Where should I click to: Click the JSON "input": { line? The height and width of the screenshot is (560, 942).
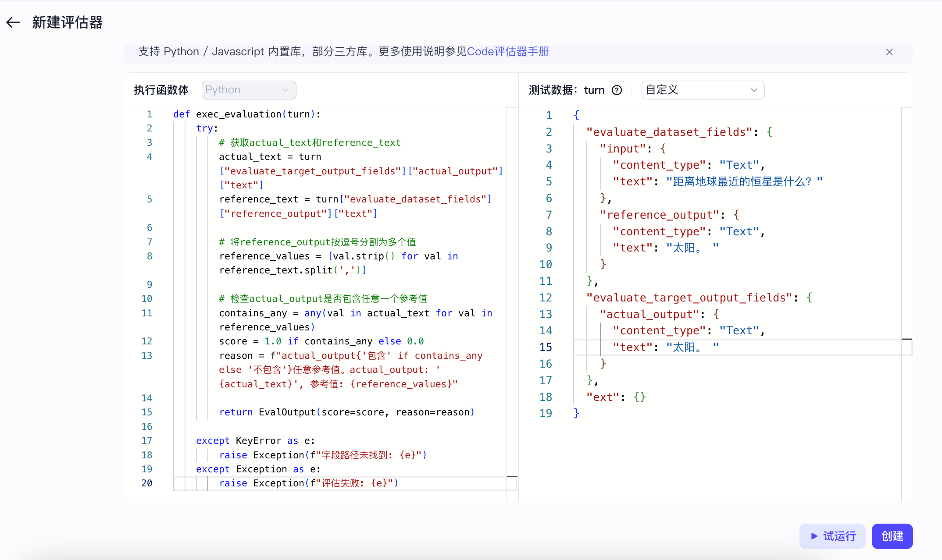pyautogui.click(x=633, y=149)
